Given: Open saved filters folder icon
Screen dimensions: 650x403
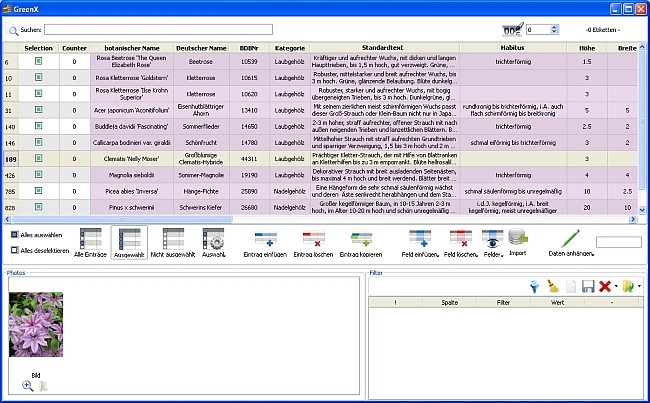Looking at the screenshot, I should coord(628,286).
